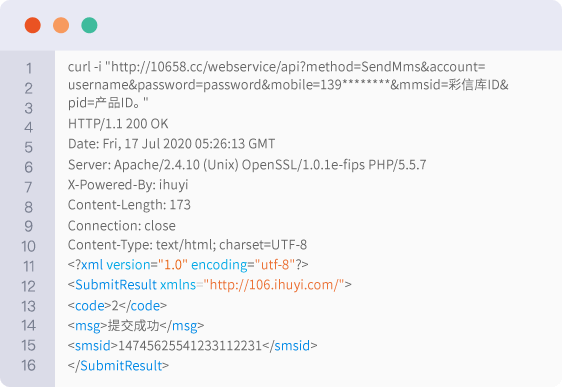Select the Content-Length: 173 line

coord(129,205)
